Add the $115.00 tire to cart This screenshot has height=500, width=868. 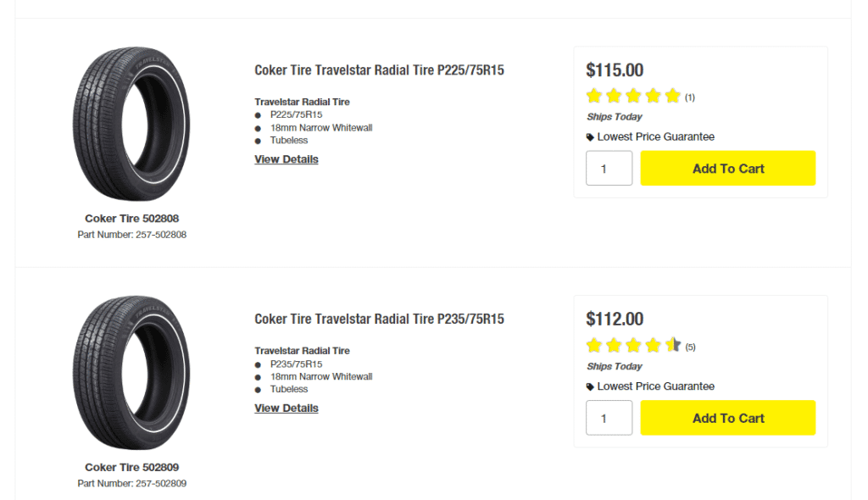pyautogui.click(x=727, y=169)
